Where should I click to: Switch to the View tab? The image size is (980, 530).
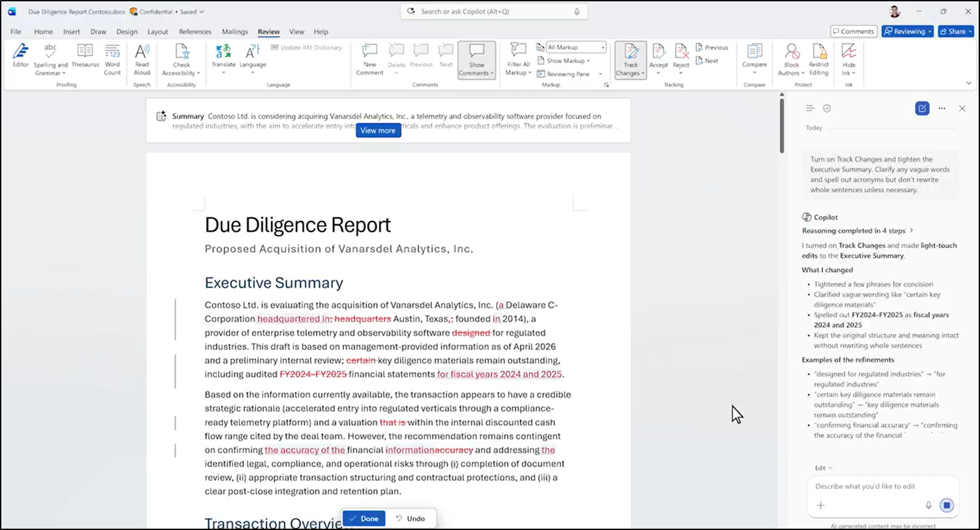(x=296, y=31)
